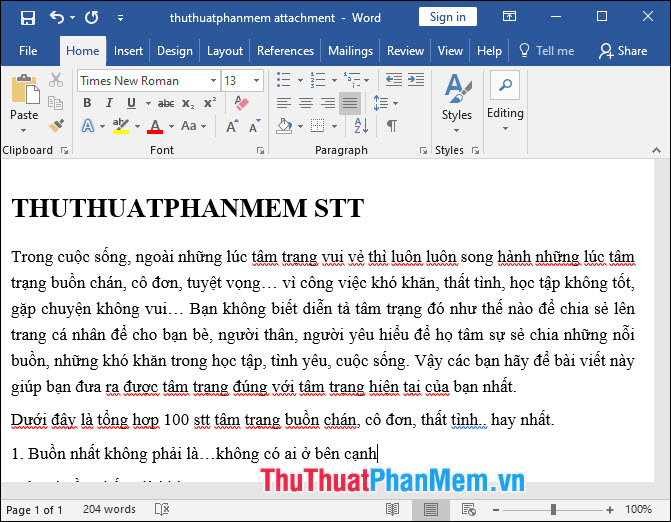Apply multilevel list formatting
Viewport: 671px width, 522px height.
click(x=352, y=80)
